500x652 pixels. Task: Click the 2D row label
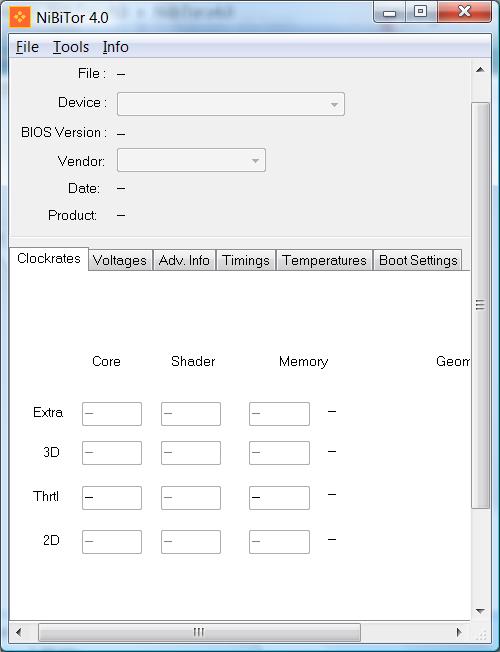tap(52, 540)
